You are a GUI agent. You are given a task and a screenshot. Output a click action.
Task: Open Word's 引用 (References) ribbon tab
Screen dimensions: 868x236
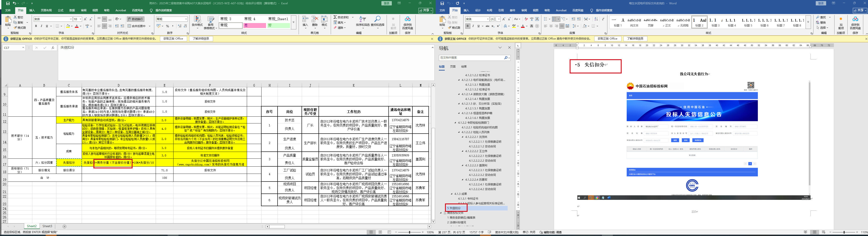coord(501,10)
